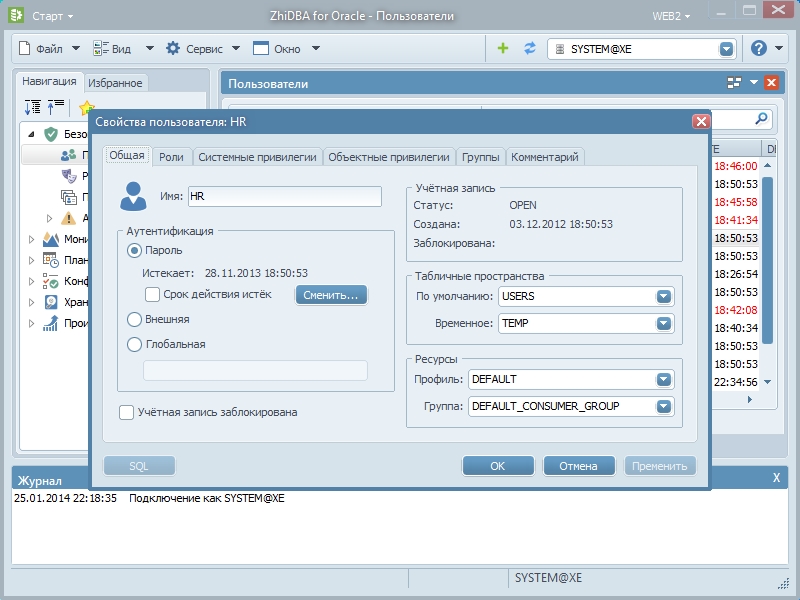Select the performance graph icon

51,323
